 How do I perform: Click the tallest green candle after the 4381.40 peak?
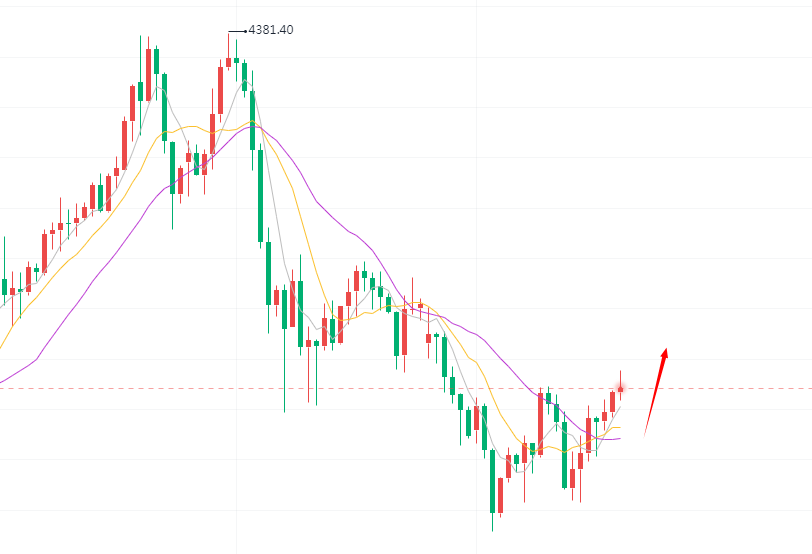(260, 195)
